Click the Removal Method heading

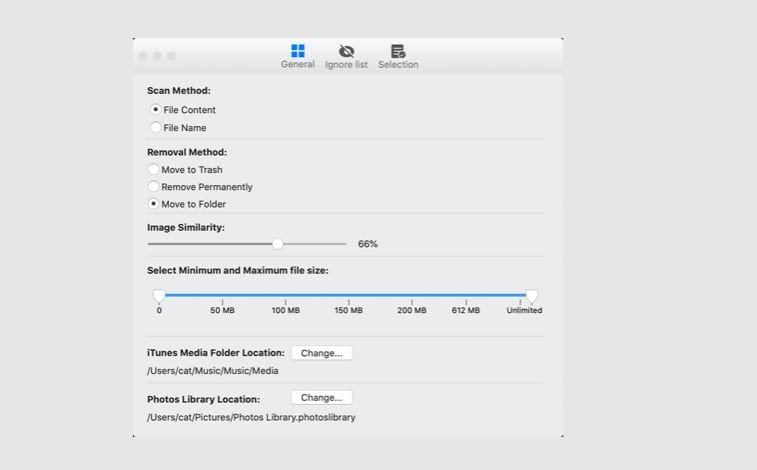pos(187,152)
